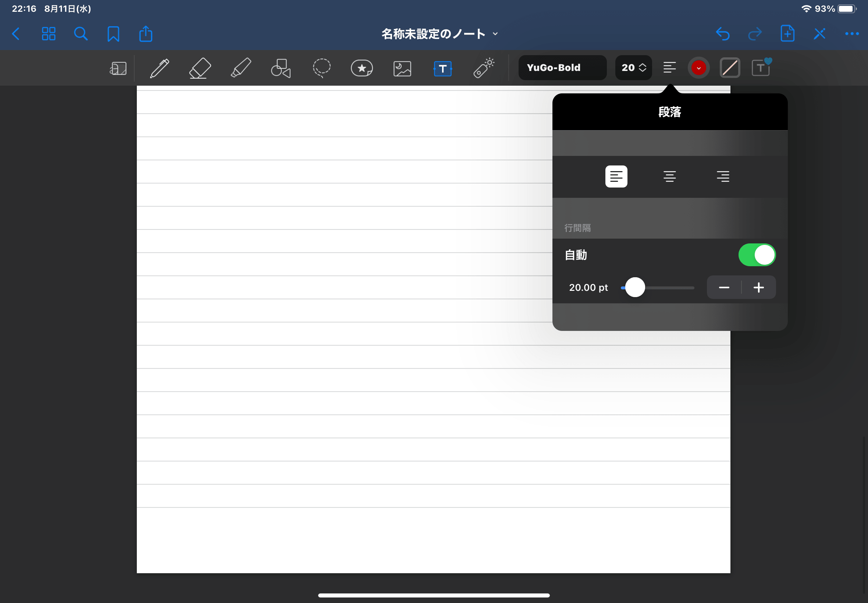Decrease line spacing with minus button
The image size is (868, 603).
pyautogui.click(x=724, y=288)
